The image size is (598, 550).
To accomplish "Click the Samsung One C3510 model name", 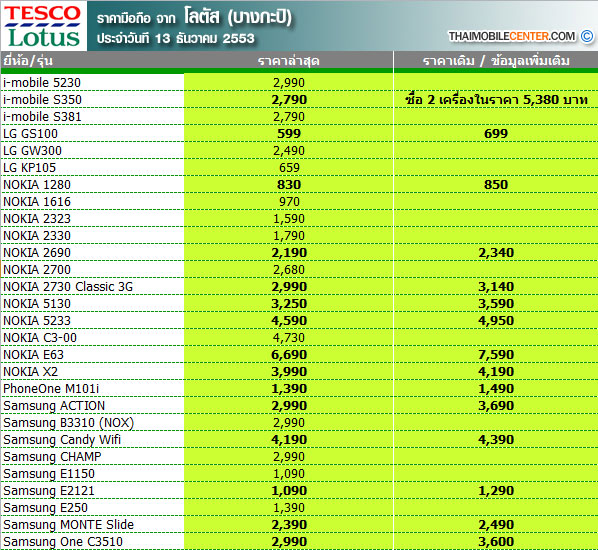I will coord(63,542).
